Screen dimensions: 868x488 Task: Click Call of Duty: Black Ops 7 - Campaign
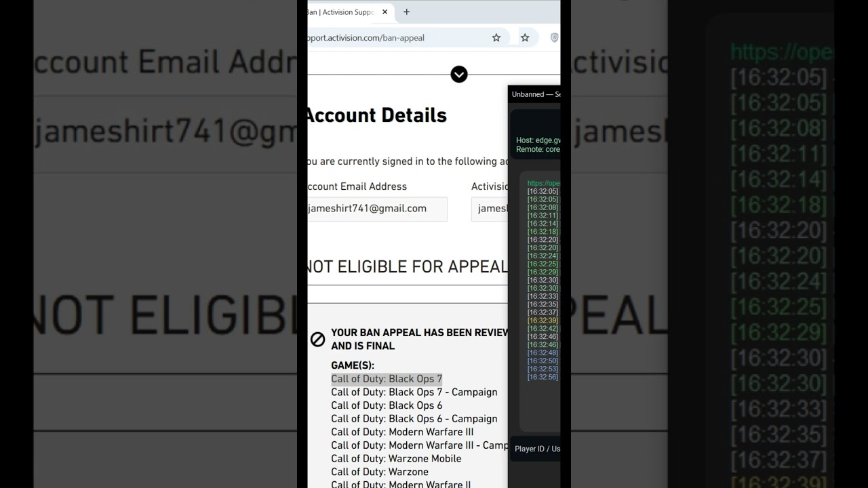point(414,392)
